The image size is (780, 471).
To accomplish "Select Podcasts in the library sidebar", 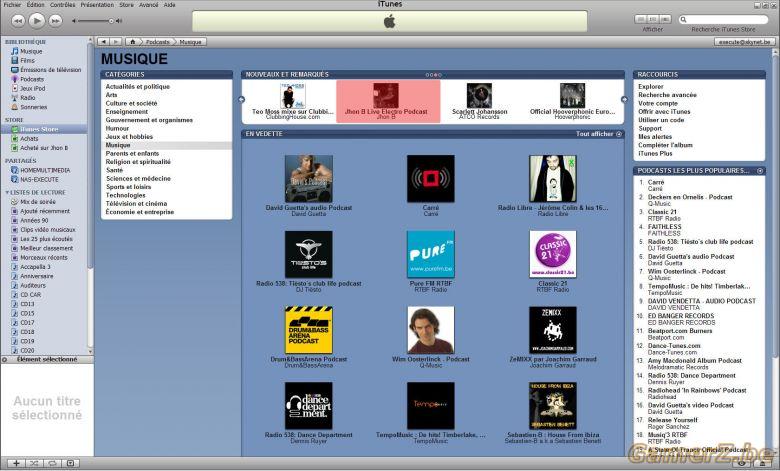I will click(x=32, y=79).
